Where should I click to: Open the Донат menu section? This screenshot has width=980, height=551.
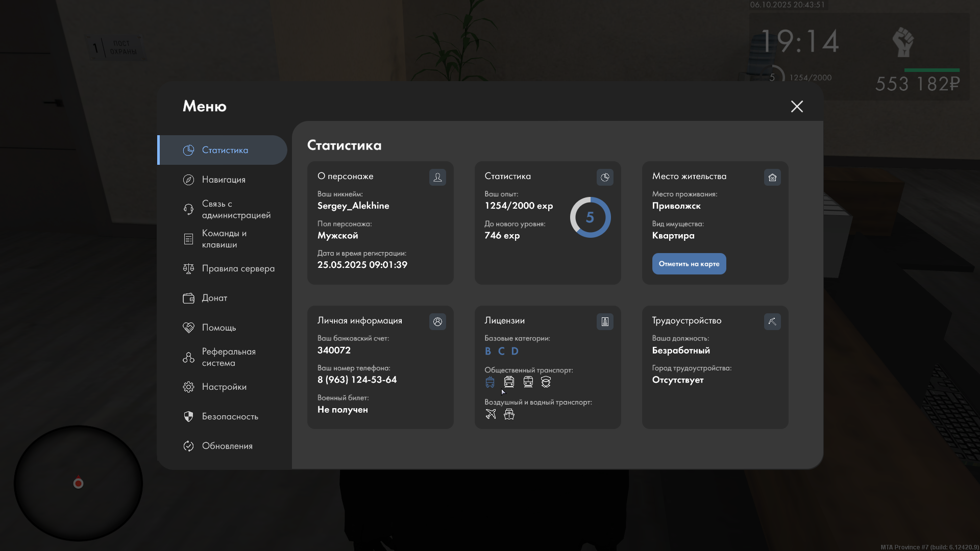pyautogui.click(x=214, y=298)
